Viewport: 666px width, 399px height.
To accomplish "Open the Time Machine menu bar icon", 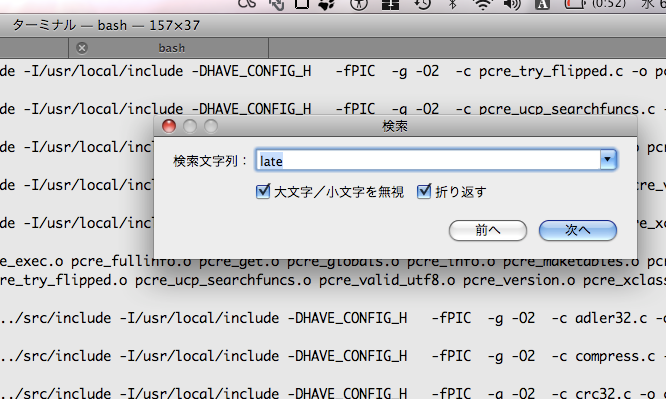I will coord(423,4).
